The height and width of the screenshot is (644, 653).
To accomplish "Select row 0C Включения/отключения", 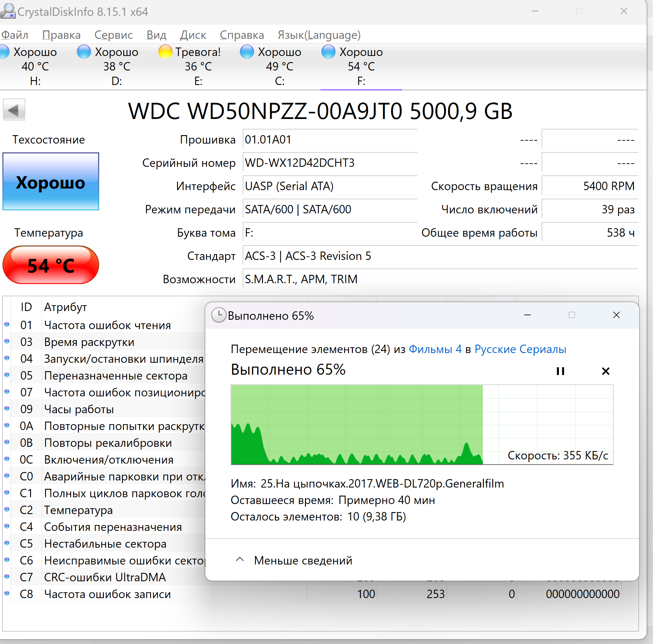I will coord(104,459).
